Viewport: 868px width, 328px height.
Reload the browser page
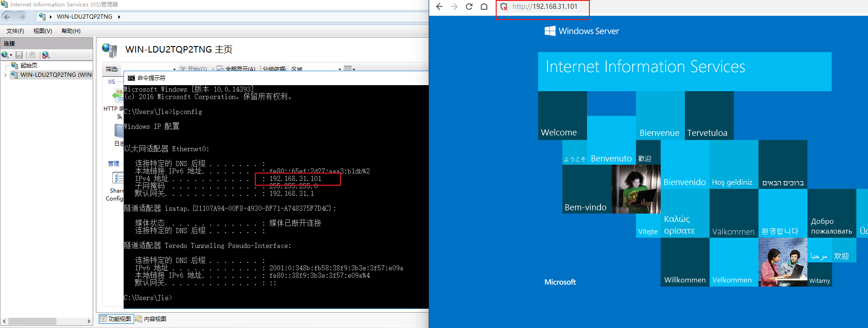(469, 7)
